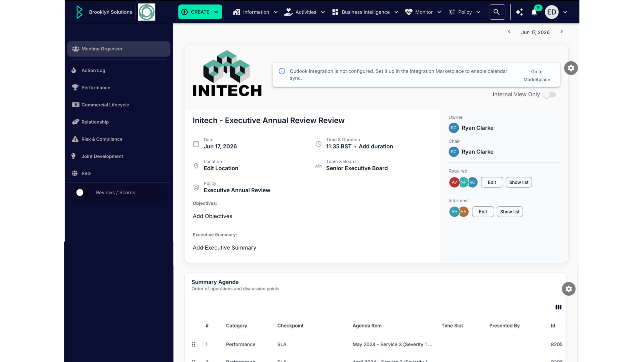This screenshot has width=644, height=362.
Task: Click the AH informed attendee avatar
Action: pos(454,212)
